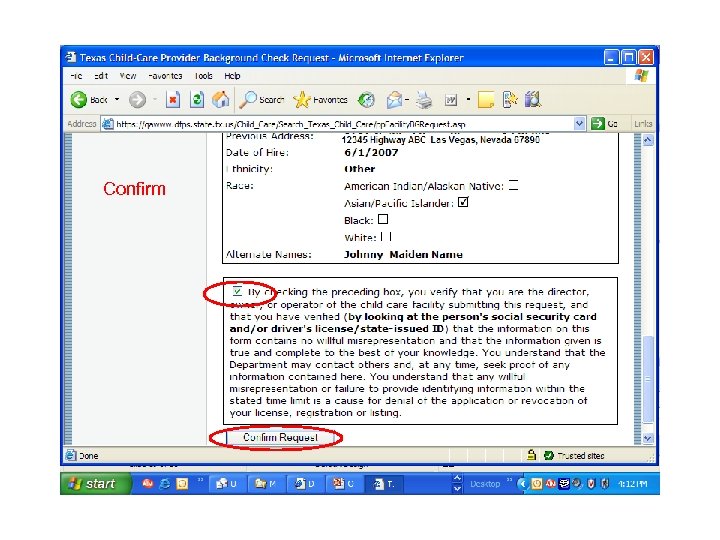
Task: Click the page scrollbar down arrow
Action: (x=648, y=438)
